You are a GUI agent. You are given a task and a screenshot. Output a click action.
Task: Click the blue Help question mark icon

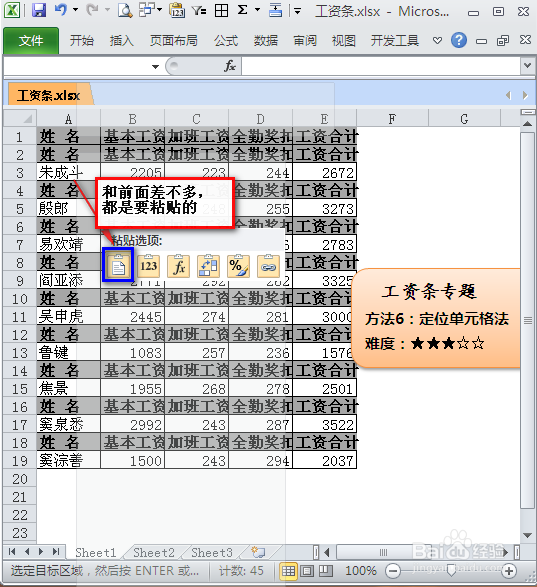pyautogui.click(x=459, y=40)
